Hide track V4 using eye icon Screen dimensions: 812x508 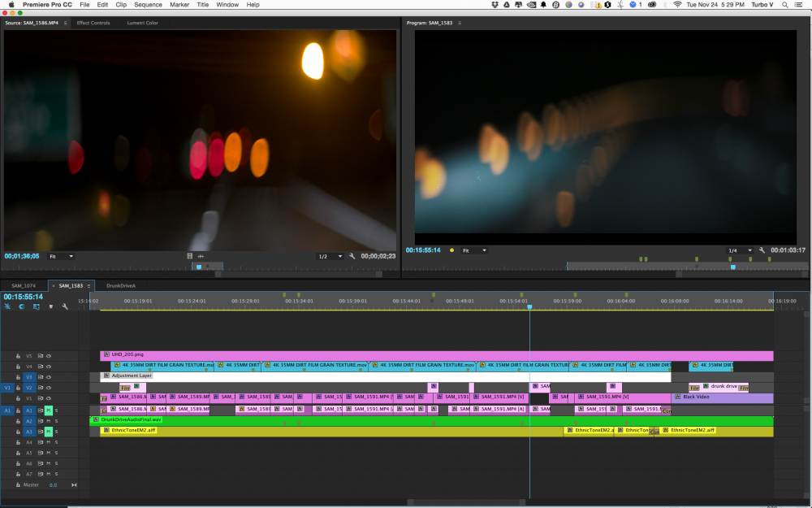[x=48, y=367]
